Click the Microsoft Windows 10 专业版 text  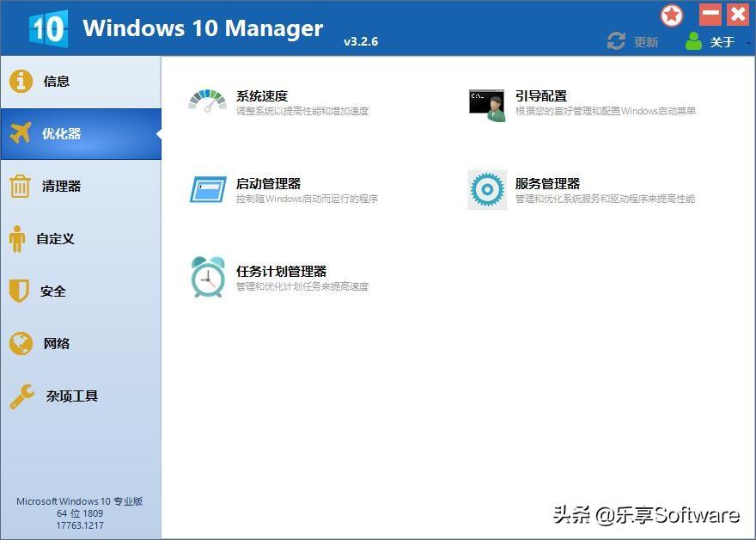[x=80, y=501]
